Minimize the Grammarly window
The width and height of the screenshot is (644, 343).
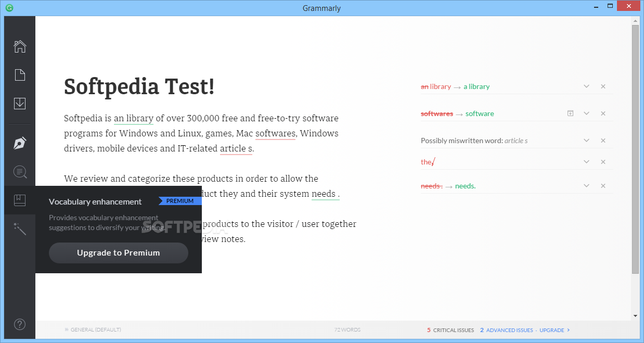(x=597, y=8)
